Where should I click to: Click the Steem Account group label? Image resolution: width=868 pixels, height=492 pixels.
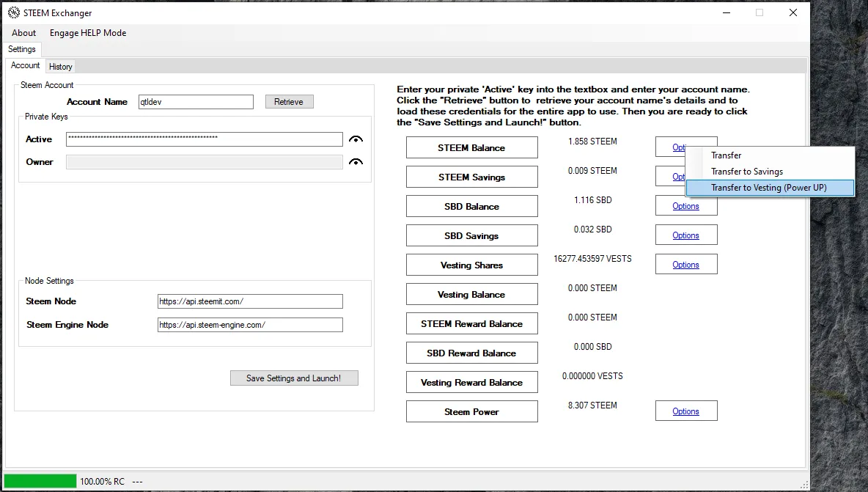click(47, 85)
